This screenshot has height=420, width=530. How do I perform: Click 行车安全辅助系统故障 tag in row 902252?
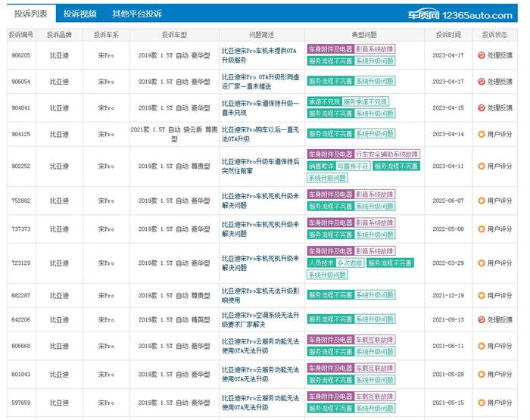click(387, 154)
